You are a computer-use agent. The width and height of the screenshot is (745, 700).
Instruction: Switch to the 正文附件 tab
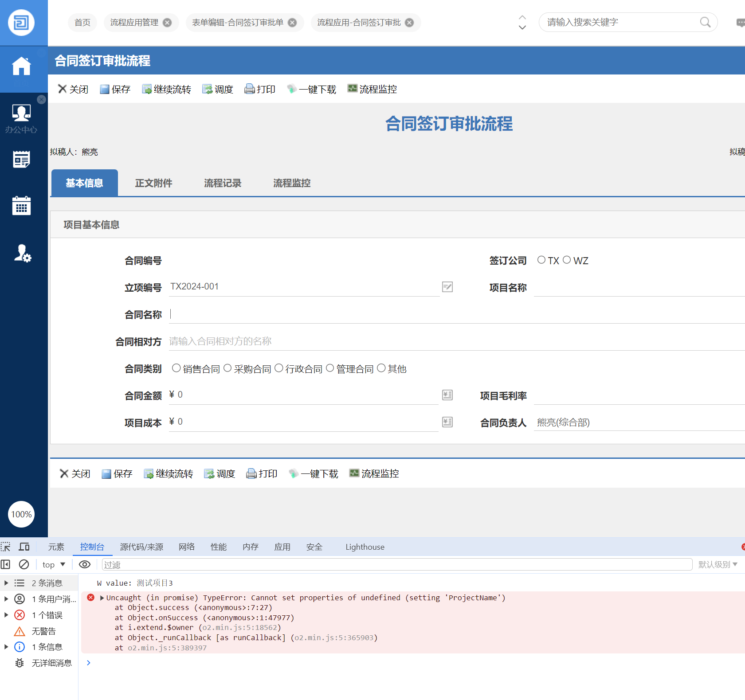(x=153, y=183)
